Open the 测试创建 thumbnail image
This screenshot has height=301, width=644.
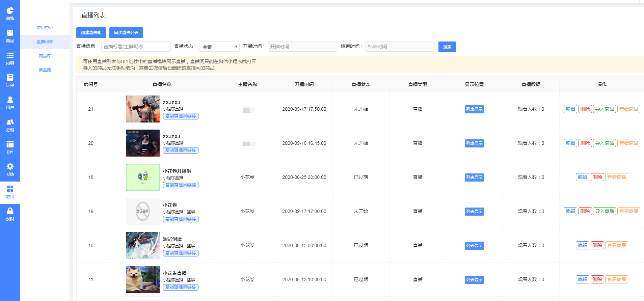(143, 245)
